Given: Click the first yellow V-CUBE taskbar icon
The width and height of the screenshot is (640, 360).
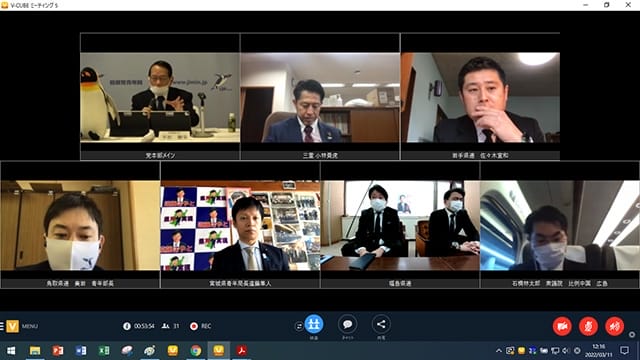Looking at the screenshot, I should pos(173,351).
